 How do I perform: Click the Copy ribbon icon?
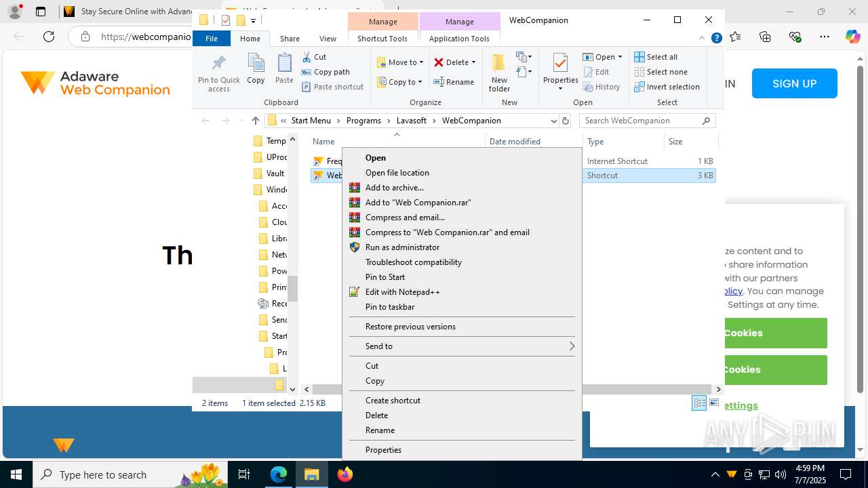[256, 69]
